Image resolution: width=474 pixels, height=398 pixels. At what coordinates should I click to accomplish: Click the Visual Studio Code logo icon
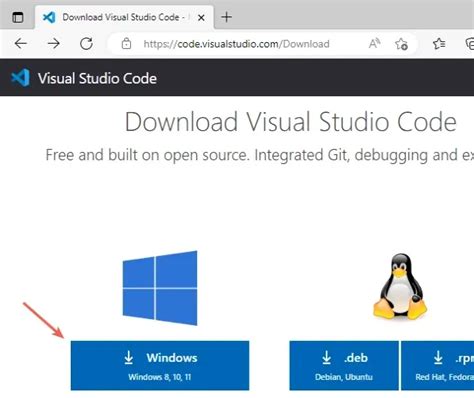[20, 78]
